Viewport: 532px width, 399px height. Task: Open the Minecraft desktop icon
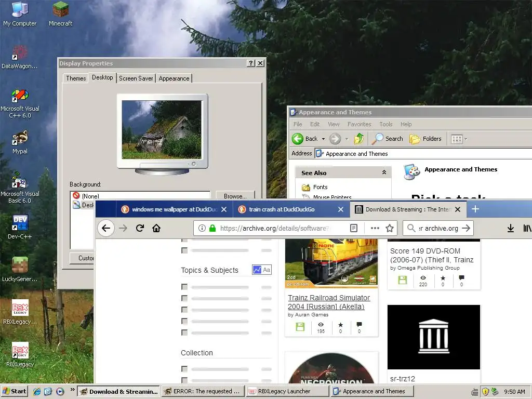[60, 14]
